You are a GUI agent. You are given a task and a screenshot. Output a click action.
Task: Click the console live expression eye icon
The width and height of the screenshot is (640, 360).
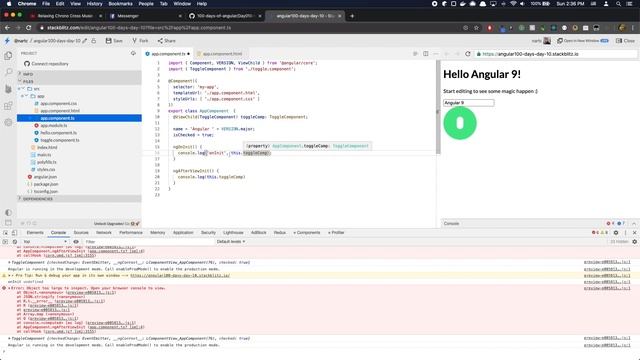(76, 242)
